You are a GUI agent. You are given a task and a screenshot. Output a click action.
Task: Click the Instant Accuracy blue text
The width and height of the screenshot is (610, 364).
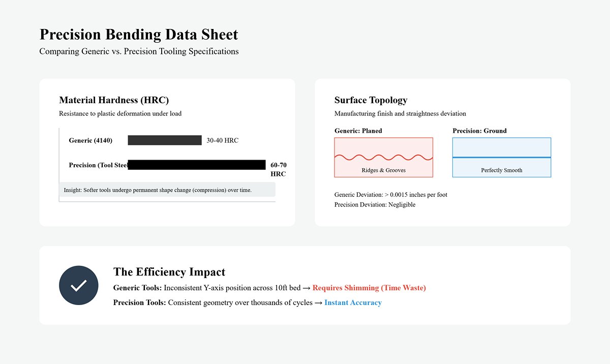pyautogui.click(x=353, y=302)
